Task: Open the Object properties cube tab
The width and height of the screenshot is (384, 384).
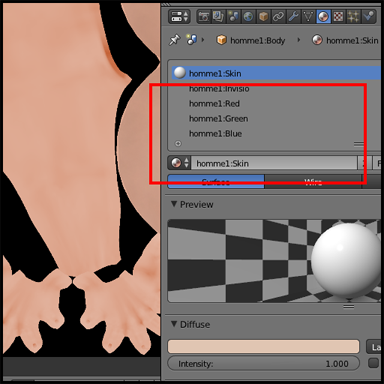Action: point(263,16)
